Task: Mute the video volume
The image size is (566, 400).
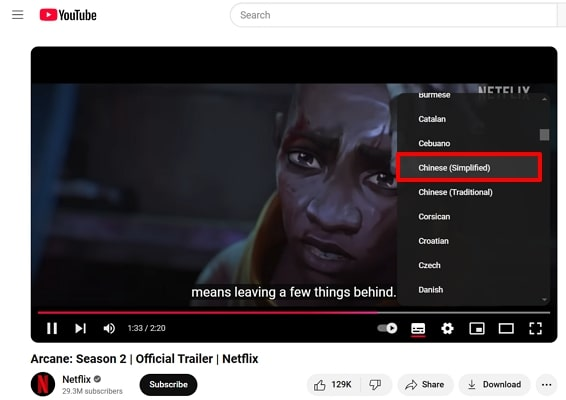Action: point(109,328)
